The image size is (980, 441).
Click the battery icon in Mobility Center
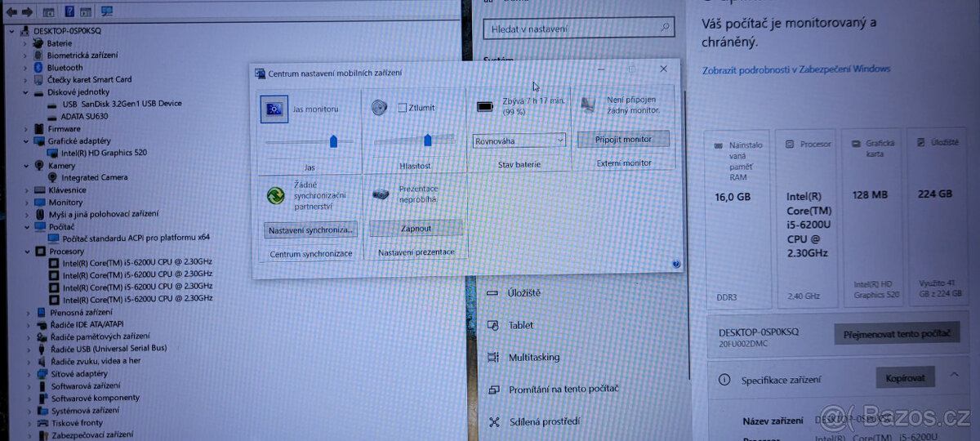point(486,106)
